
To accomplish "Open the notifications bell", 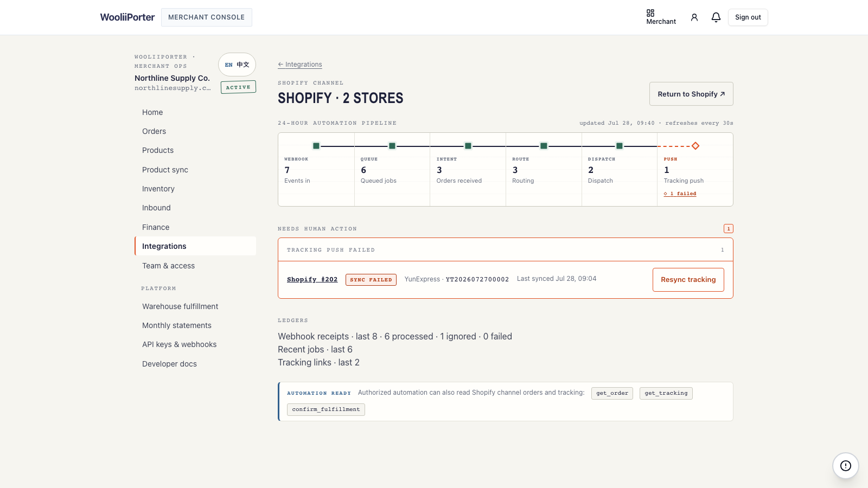I will point(716,17).
